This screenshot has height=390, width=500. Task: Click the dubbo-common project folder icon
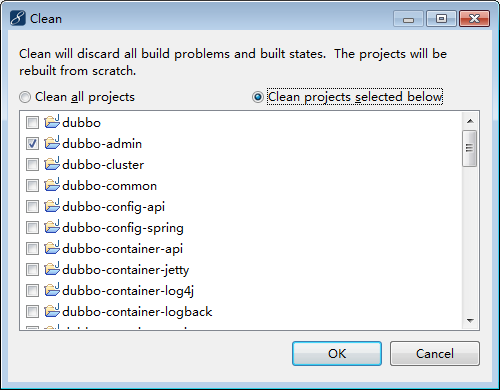click(52, 185)
